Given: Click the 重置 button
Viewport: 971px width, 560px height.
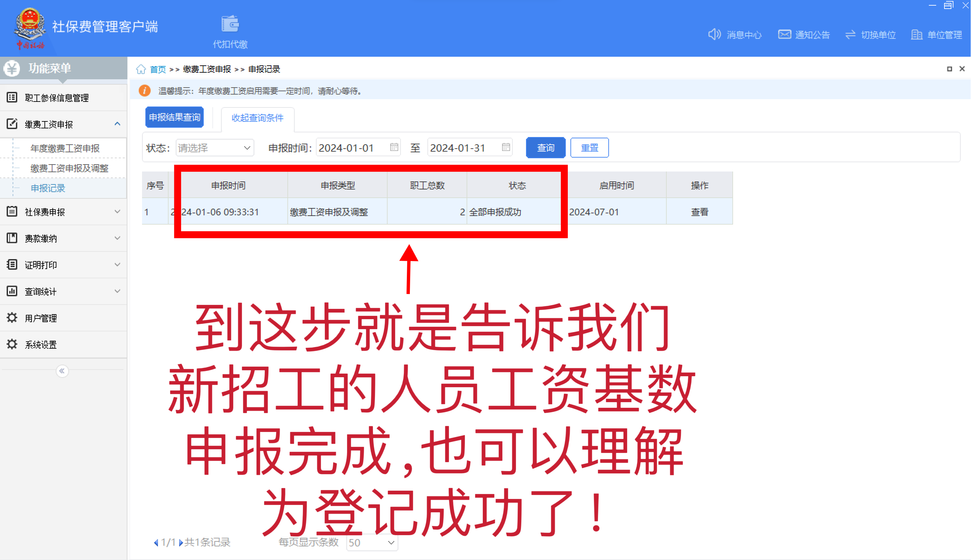Looking at the screenshot, I should [x=589, y=148].
